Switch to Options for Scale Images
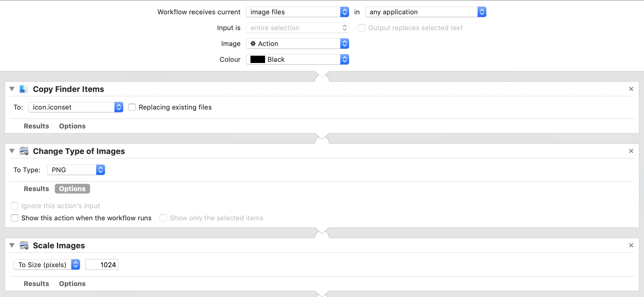 72,284
